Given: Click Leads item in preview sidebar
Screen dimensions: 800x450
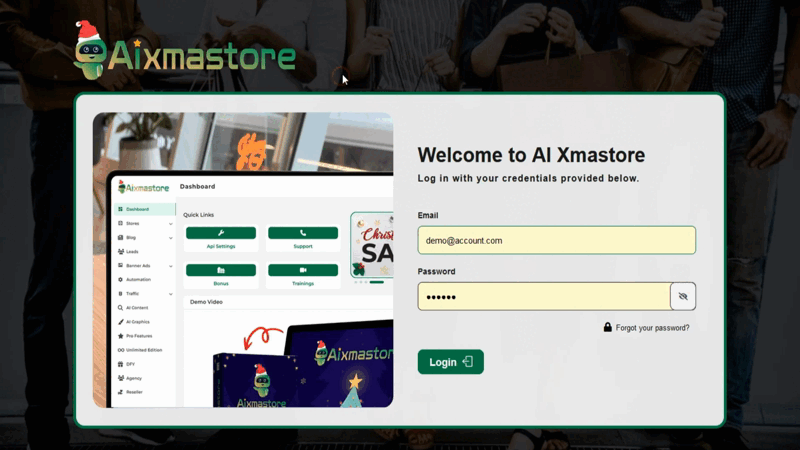Looking at the screenshot, I should (x=132, y=252).
